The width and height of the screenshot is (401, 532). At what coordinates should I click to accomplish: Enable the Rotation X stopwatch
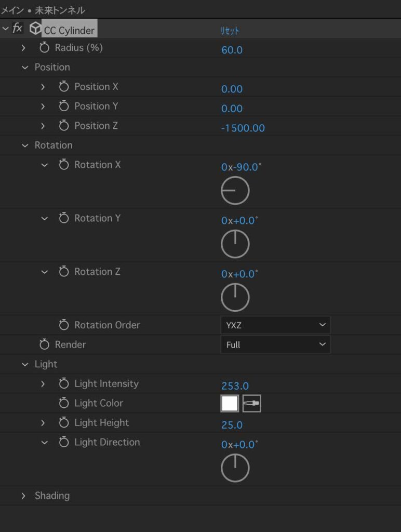[x=64, y=165]
